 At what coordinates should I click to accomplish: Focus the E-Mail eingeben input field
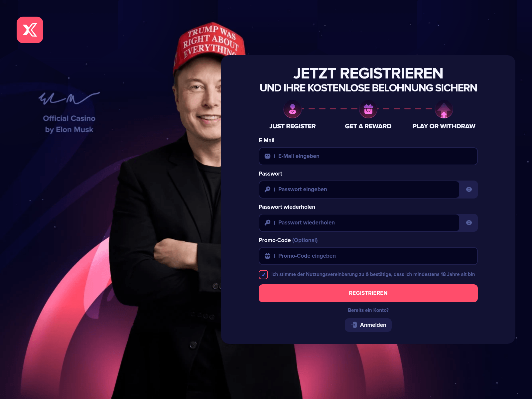pyautogui.click(x=368, y=156)
